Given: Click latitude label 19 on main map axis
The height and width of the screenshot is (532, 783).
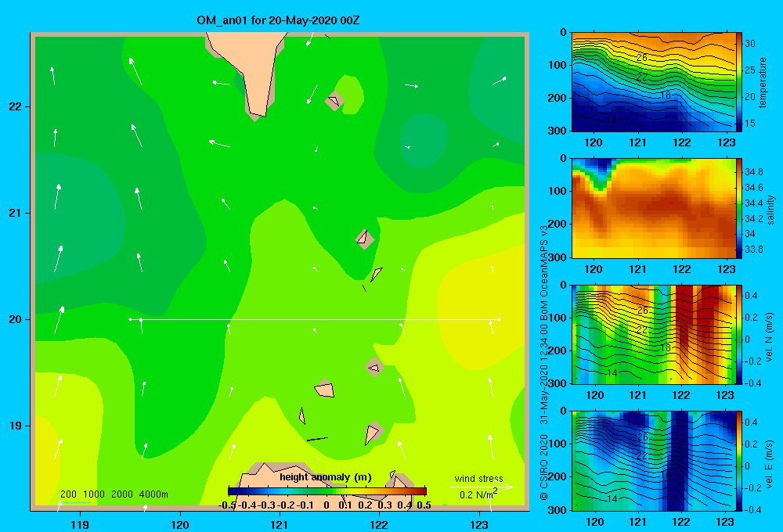Looking at the screenshot, I should [x=16, y=426].
